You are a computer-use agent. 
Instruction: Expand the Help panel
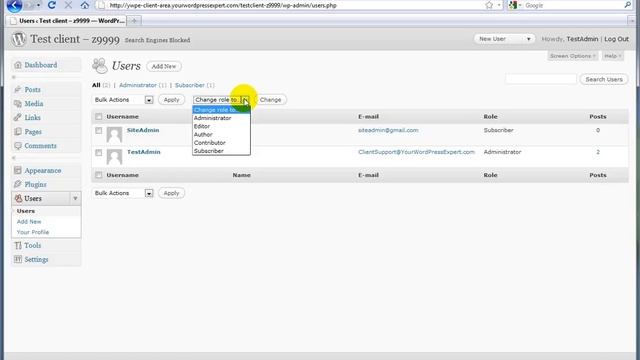(613, 56)
